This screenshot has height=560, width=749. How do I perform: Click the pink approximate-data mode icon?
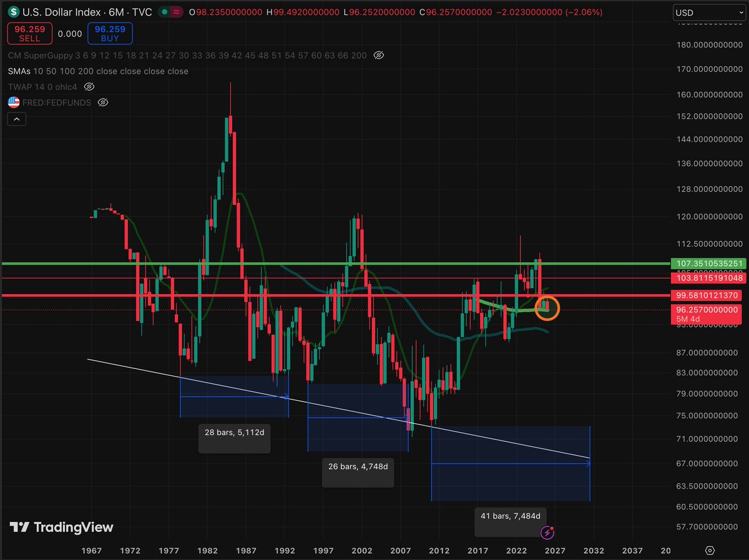point(177,12)
